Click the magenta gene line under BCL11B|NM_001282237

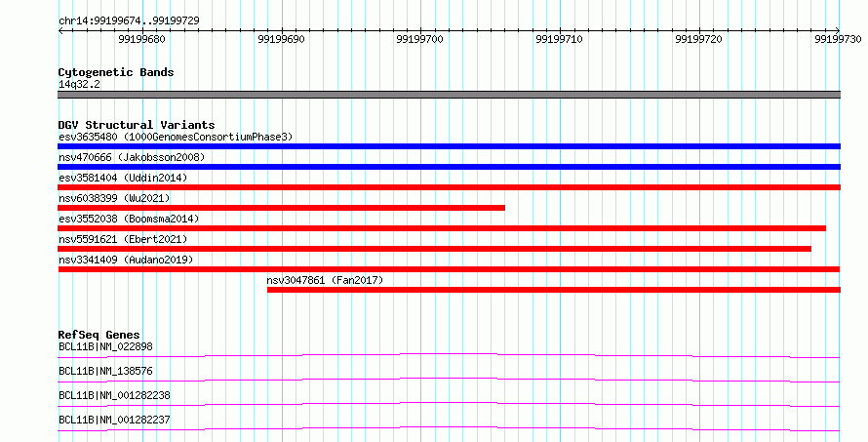coord(449,428)
